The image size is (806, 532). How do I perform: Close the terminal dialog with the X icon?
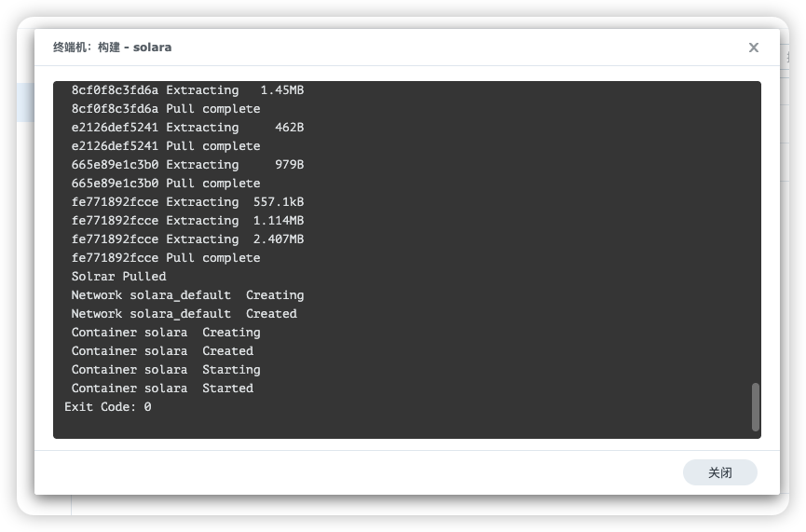coord(754,48)
